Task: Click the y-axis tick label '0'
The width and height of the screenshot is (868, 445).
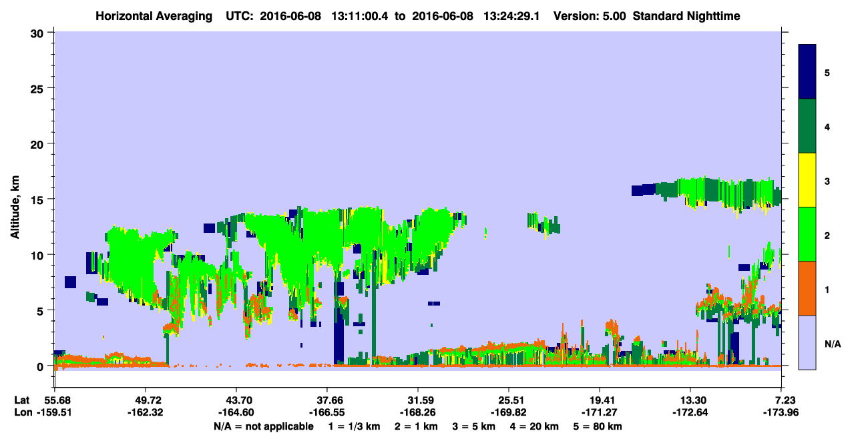Action: (x=42, y=366)
